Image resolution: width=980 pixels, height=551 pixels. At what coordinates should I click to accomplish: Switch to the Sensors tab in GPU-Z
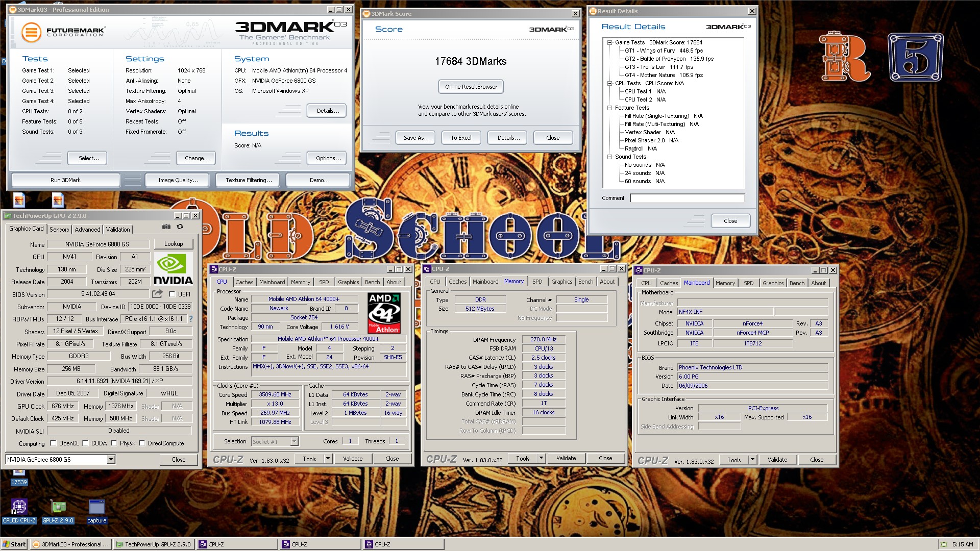point(59,230)
